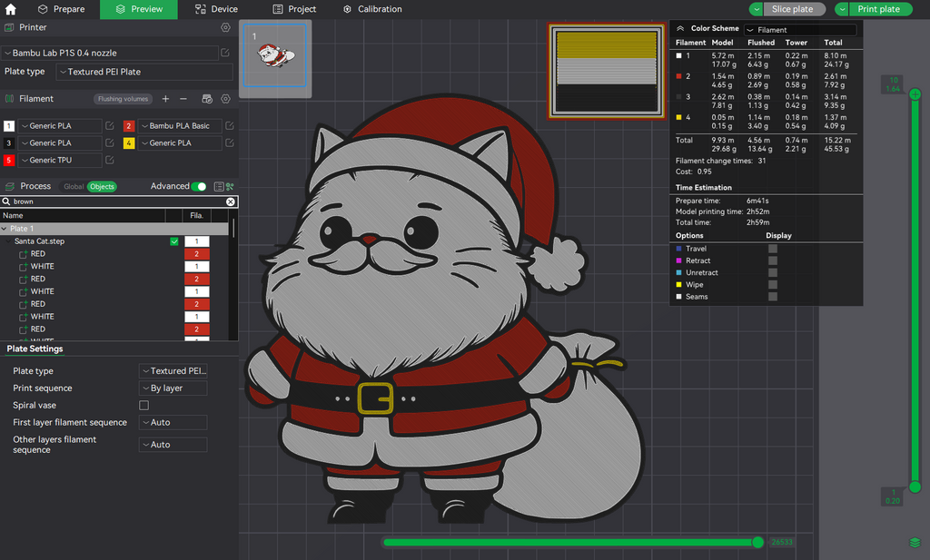Click filament 4 yellow color swatch
This screenshot has width=930, height=560.
pos(129,142)
